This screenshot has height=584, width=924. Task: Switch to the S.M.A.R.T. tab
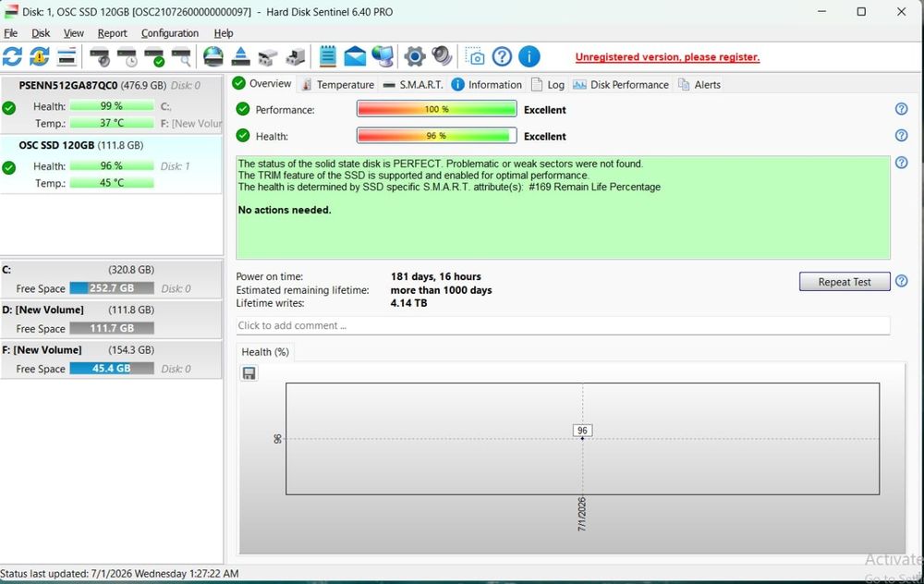[x=412, y=85]
